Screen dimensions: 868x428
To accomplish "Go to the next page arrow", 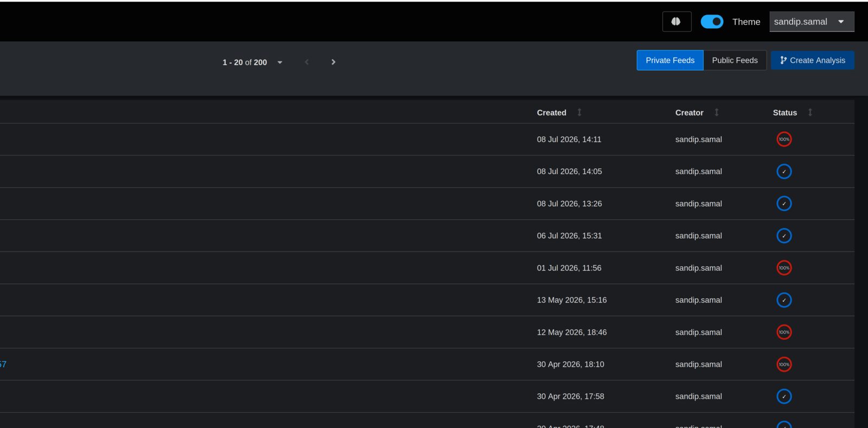I will pos(333,62).
